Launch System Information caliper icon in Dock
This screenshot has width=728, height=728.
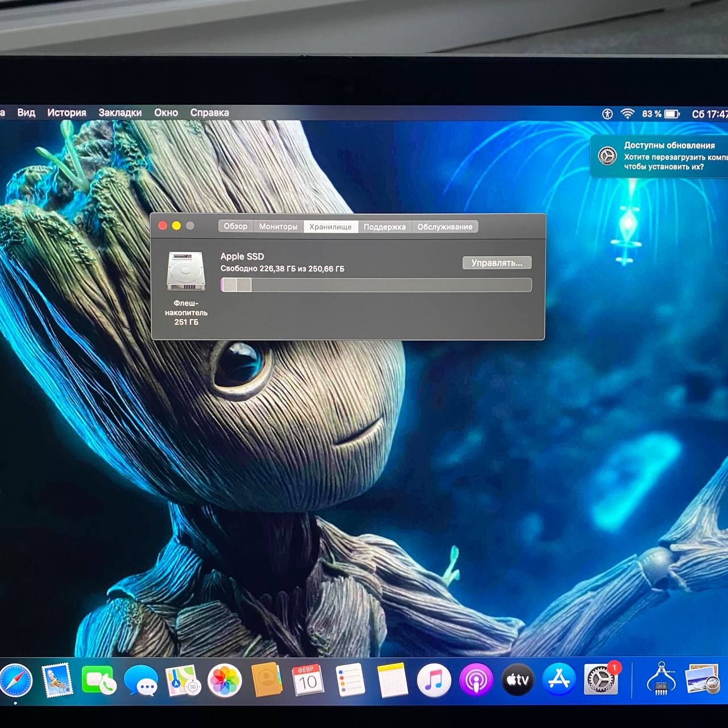coord(661,679)
